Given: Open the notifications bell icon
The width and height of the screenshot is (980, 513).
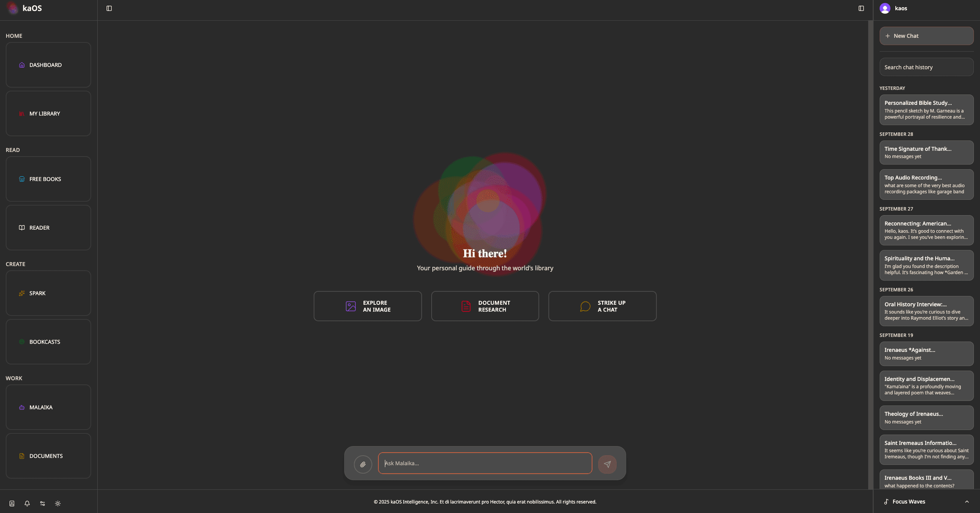Looking at the screenshot, I should 27,503.
